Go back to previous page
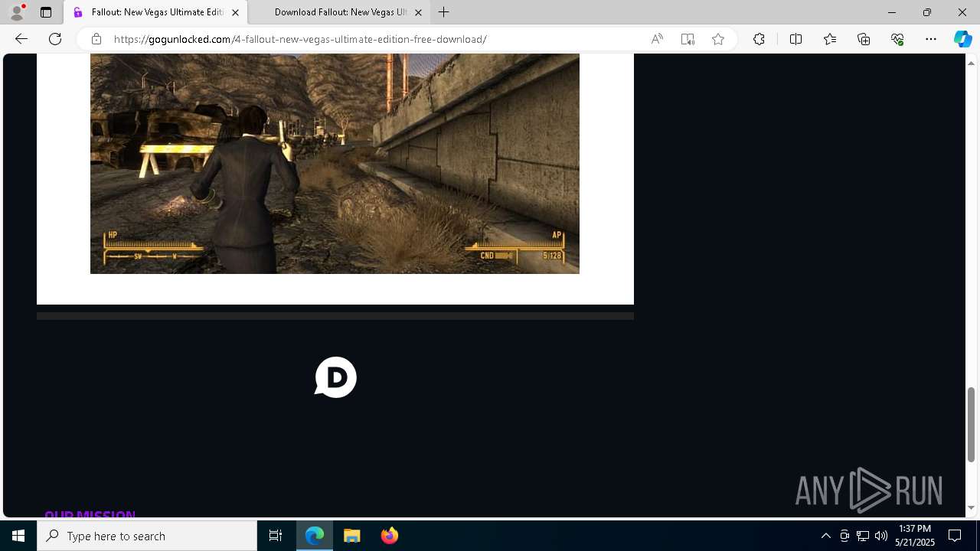The height and width of the screenshot is (551, 980). pyautogui.click(x=21, y=39)
